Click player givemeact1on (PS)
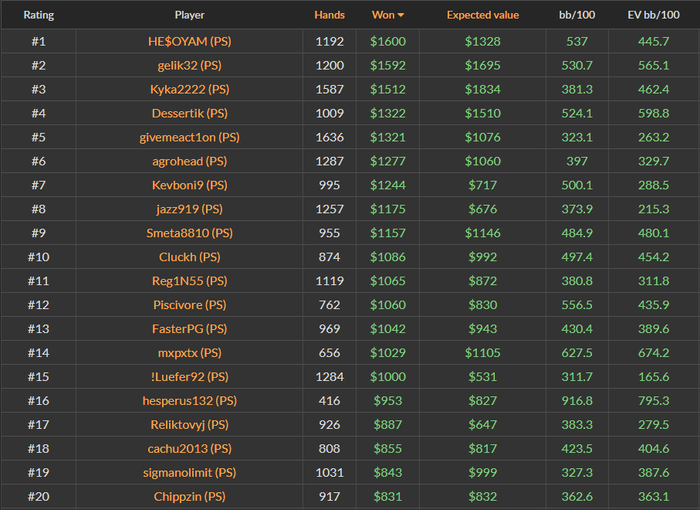This screenshot has height=510, width=700. 189,137
